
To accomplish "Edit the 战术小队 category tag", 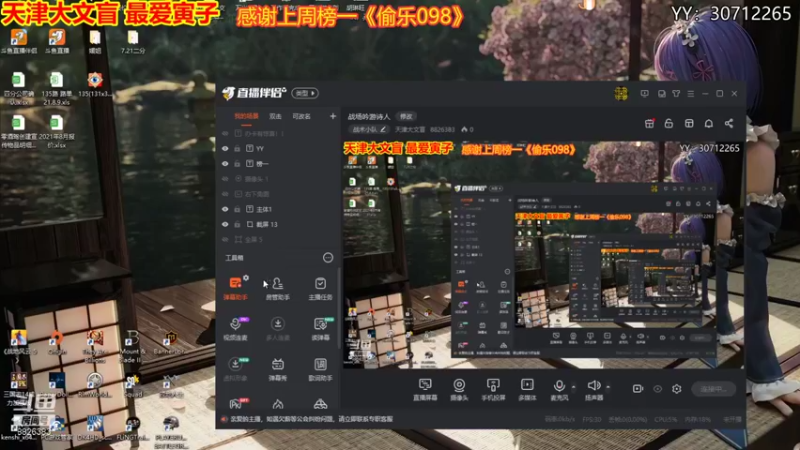I will [x=369, y=130].
